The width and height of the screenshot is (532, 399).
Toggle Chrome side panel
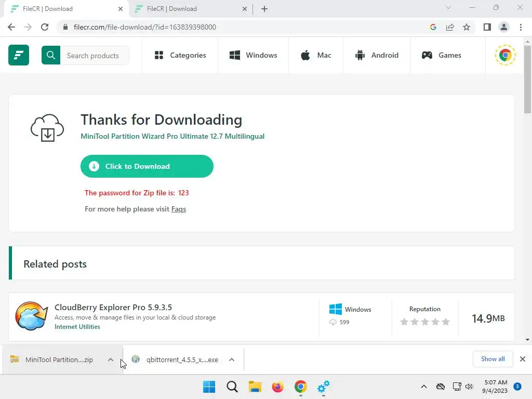point(487,27)
